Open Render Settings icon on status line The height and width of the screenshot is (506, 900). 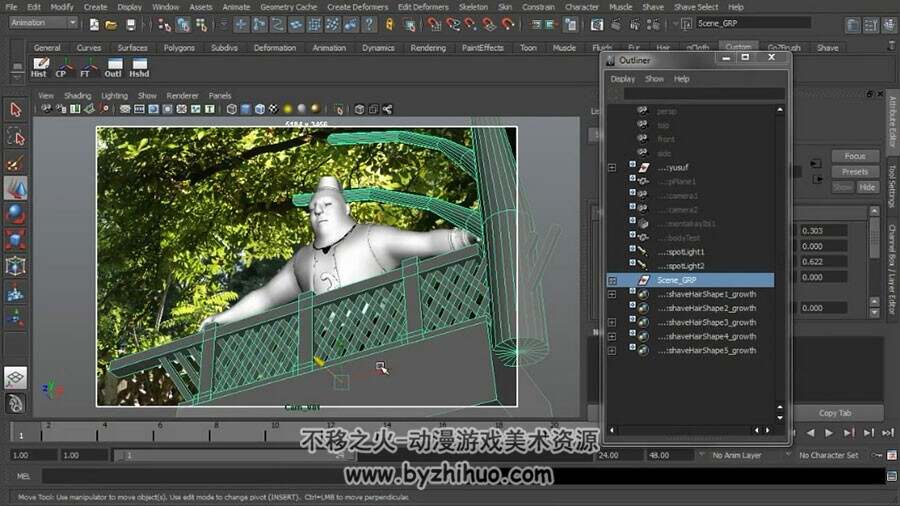coord(653,24)
